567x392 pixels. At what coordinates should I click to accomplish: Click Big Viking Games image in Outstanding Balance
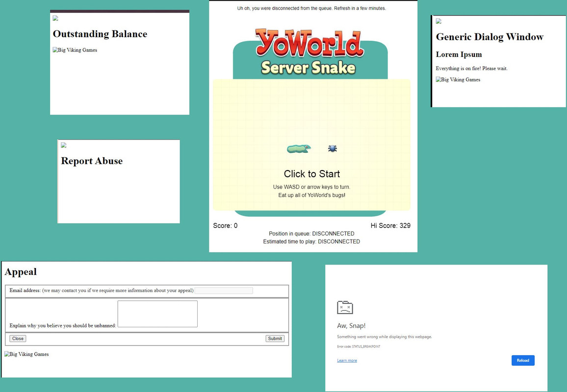75,50
